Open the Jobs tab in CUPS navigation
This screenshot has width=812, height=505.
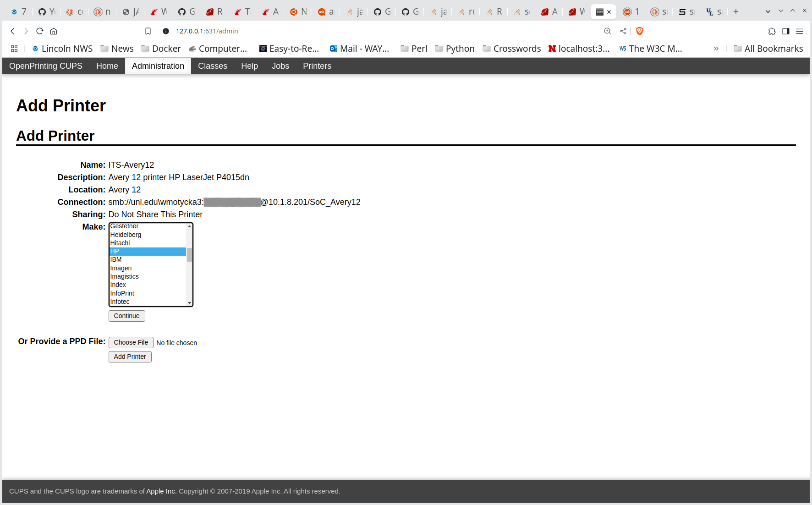(x=280, y=66)
